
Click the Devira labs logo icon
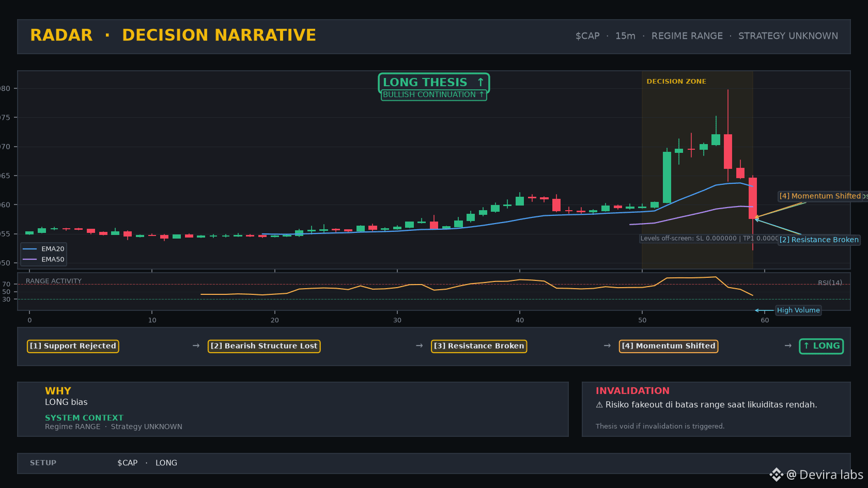click(776, 475)
